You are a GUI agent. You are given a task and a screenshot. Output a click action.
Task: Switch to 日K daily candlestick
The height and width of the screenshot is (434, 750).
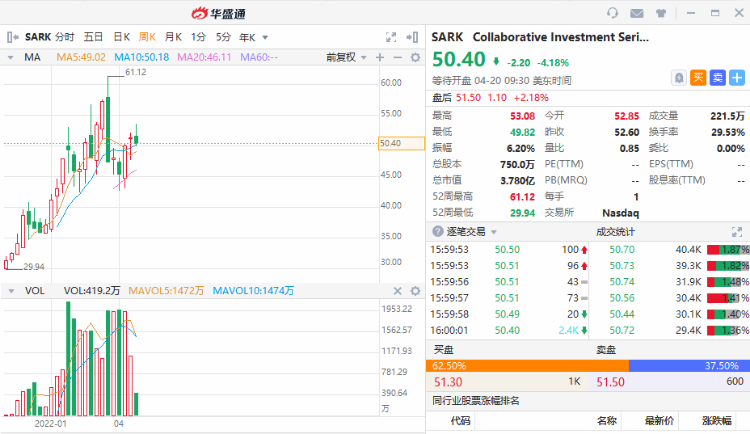121,37
